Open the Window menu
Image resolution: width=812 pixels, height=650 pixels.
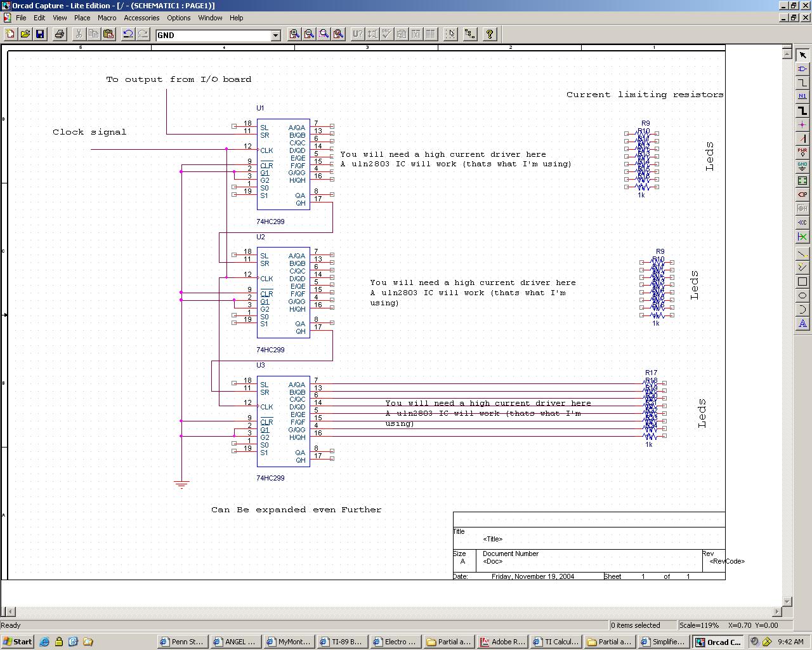click(210, 18)
